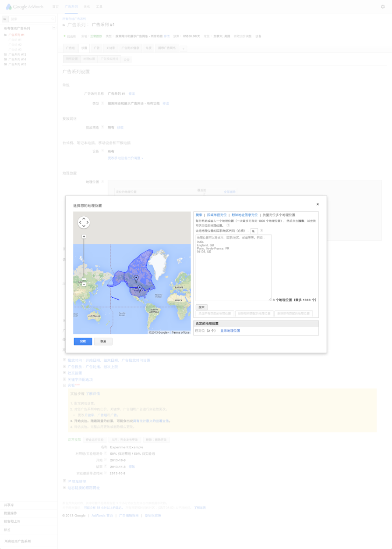Switch to the 展示广告网络 tab
The width and height of the screenshot is (392, 549).
167,48
